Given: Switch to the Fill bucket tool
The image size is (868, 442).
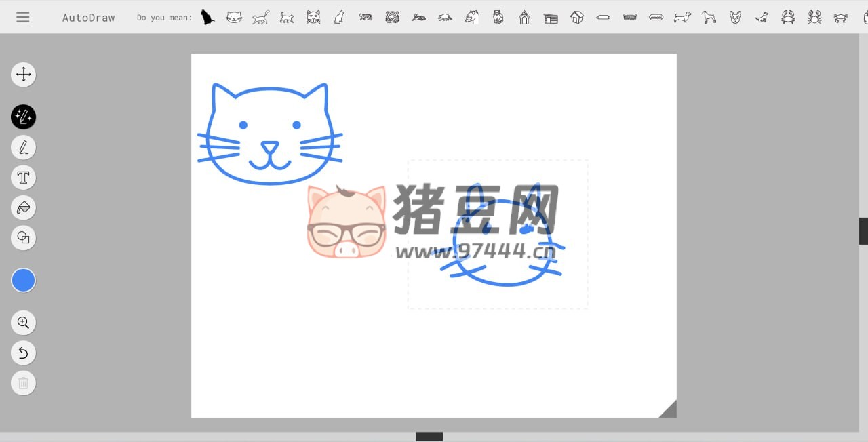Looking at the screenshot, I should coord(23,207).
